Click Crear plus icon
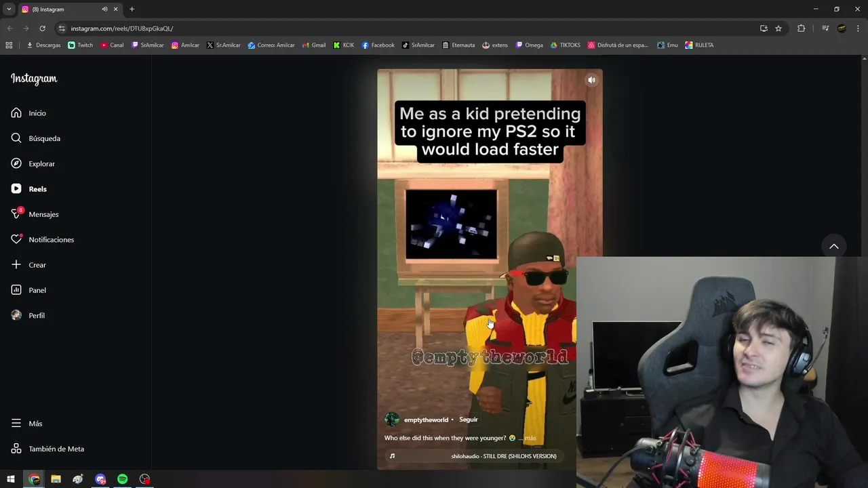The width and height of the screenshot is (868, 488). (16, 265)
